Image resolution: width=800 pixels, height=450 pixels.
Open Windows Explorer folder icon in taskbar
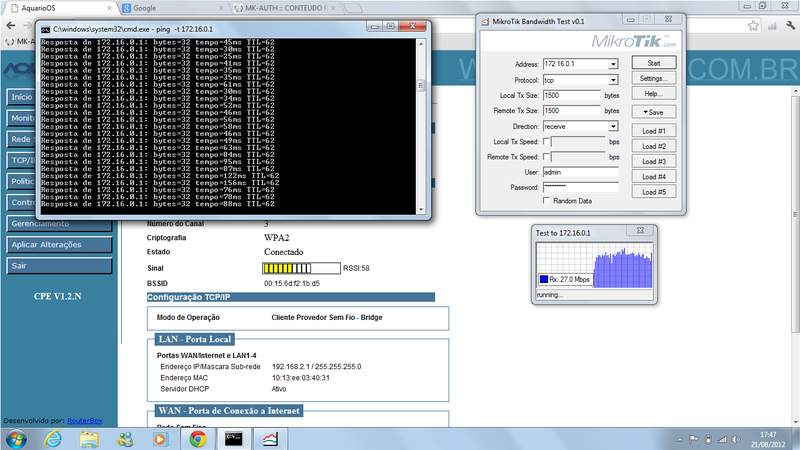coord(89,439)
